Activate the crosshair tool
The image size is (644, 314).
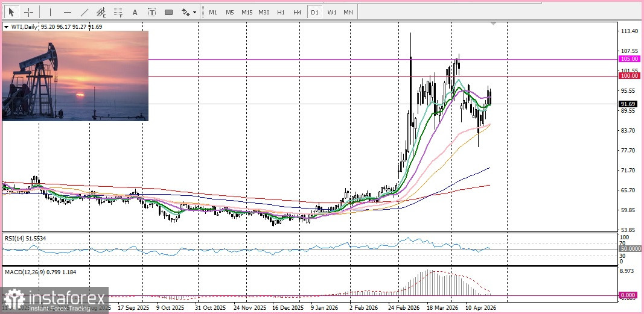[x=28, y=12]
